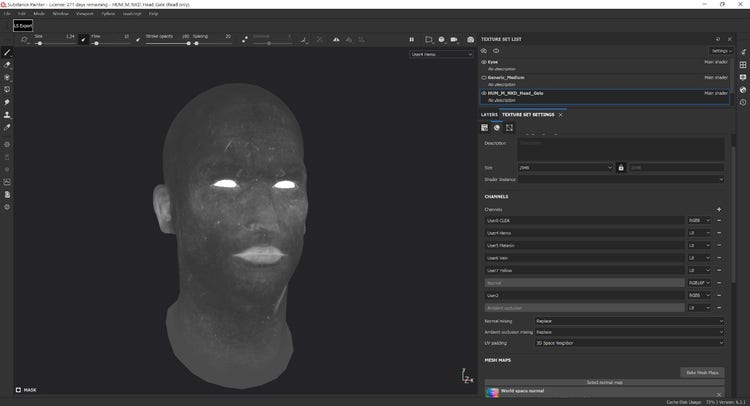The width and height of the screenshot is (750, 406).
Task: Select the Eraser tool in left toolbar
Action: coord(7,65)
